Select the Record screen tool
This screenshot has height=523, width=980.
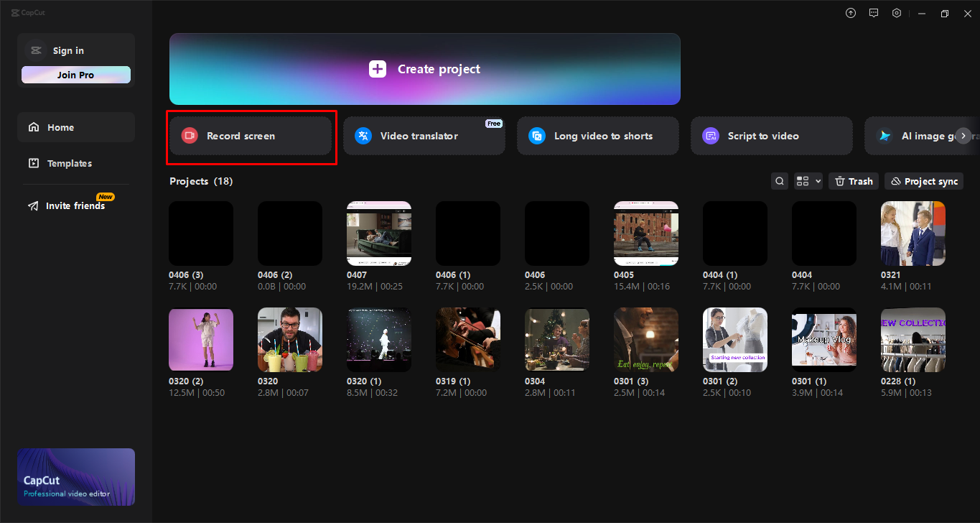click(x=250, y=135)
